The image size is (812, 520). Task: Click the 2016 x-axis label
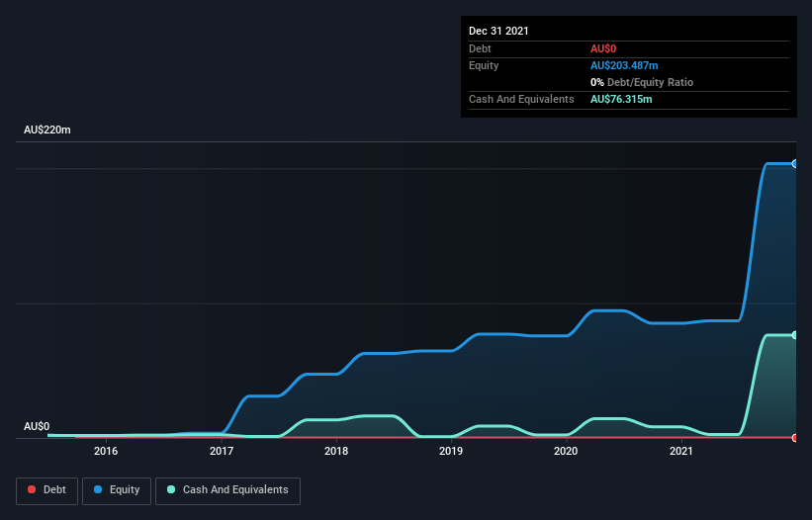coord(106,451)
